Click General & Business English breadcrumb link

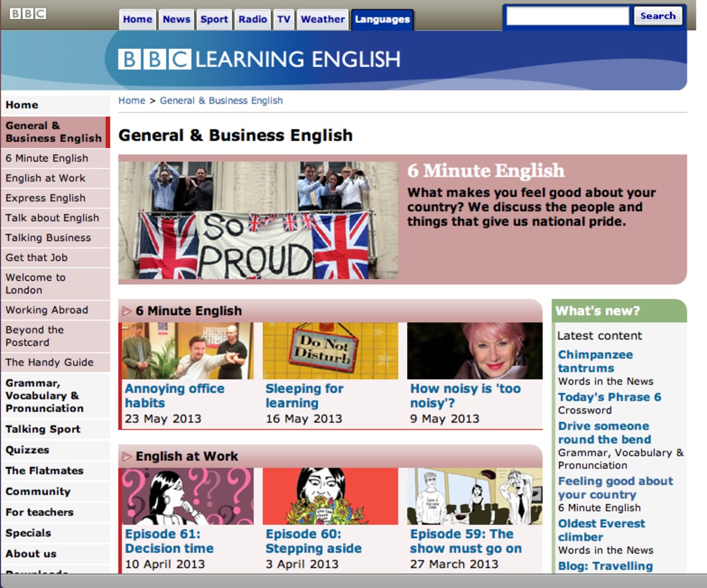click(222, 101)
